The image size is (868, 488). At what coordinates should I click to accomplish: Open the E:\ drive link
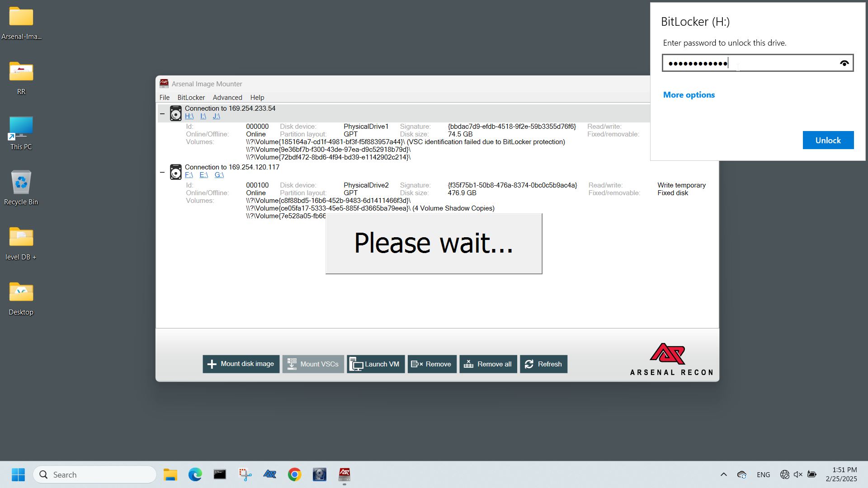click(203, 175)
